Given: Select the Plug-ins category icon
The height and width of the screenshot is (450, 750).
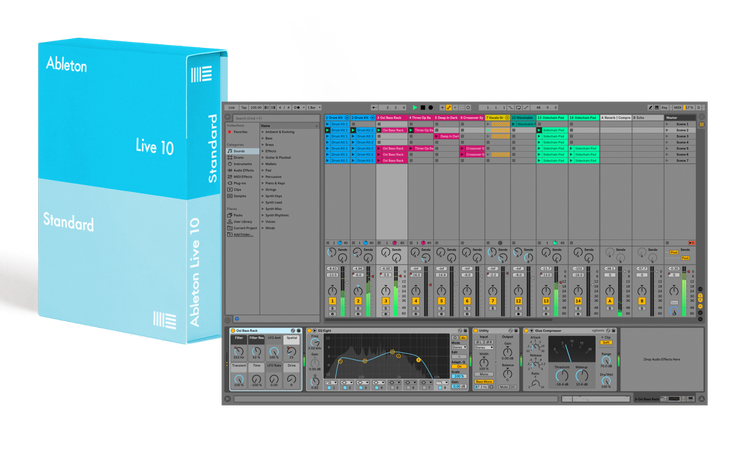Looking at the screenshot, I should tap(230, 183).
